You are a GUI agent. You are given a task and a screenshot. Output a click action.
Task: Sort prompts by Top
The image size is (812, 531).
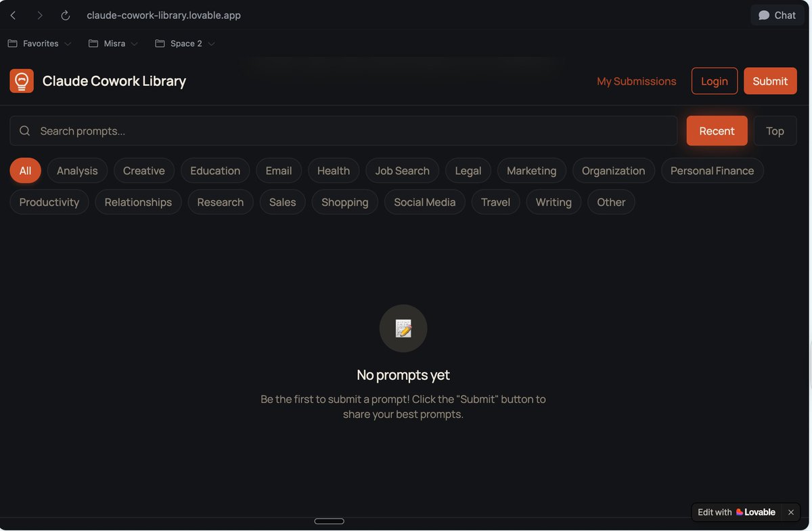tap(775, 131)
